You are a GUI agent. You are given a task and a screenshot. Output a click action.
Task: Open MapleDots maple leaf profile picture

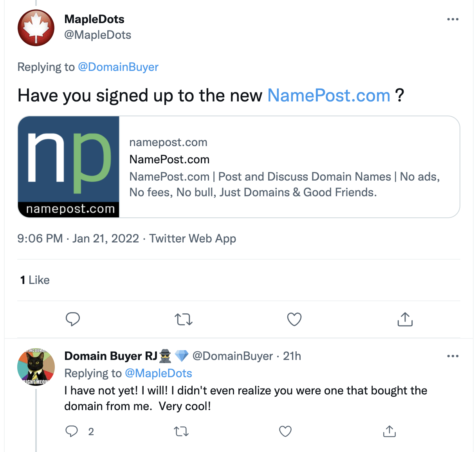coord(36,28)
